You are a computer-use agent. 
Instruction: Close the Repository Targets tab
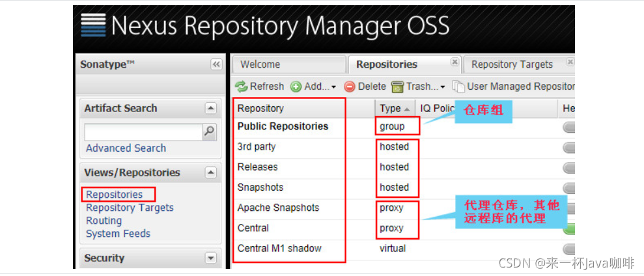point(570,62)
